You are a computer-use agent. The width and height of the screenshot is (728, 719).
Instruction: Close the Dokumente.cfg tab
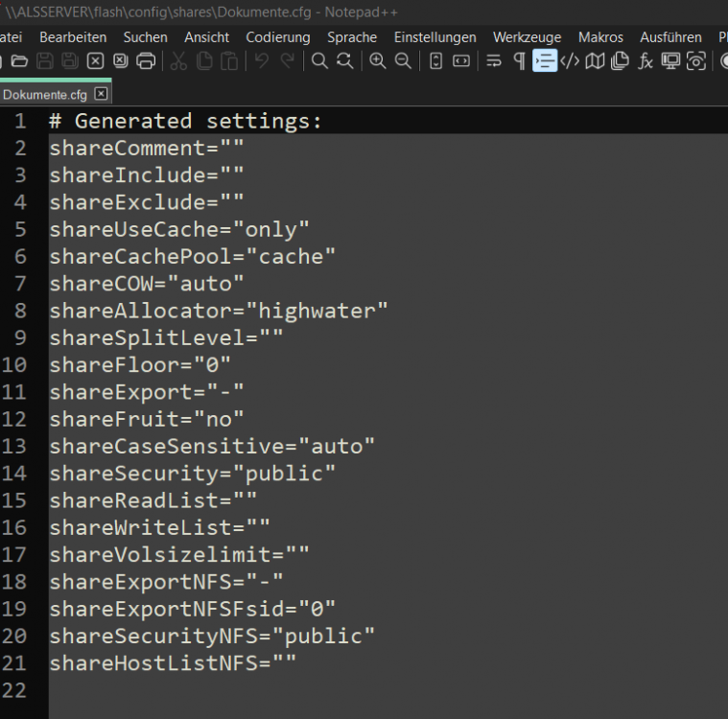(101, 94)
